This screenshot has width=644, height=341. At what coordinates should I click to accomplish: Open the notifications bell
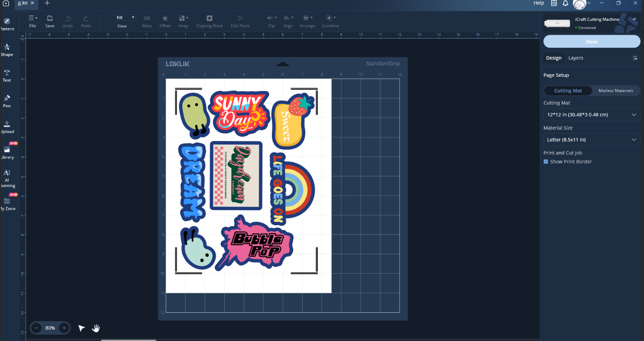pyautogui.click(x=566, y=3)
